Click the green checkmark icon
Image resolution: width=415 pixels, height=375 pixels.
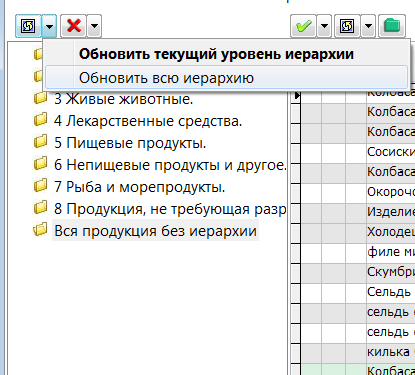[303, 26]
